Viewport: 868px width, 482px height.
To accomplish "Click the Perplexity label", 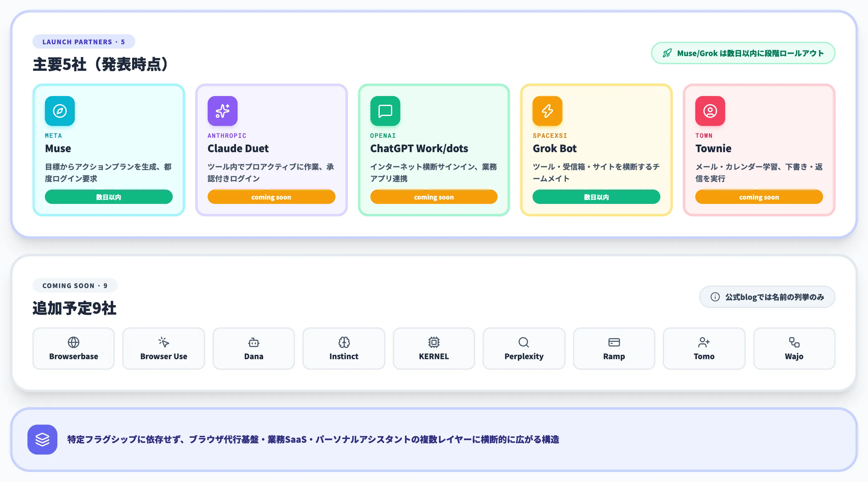I will click(x=524, y=356).
